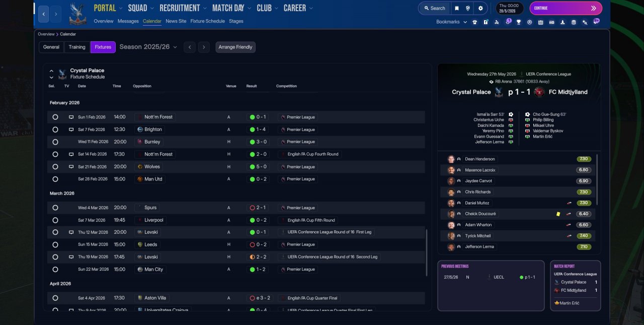Viewport: 644px width, 325px height.
Task: Open the download tray bookmark icon
Action: click(x=562, y=22)
